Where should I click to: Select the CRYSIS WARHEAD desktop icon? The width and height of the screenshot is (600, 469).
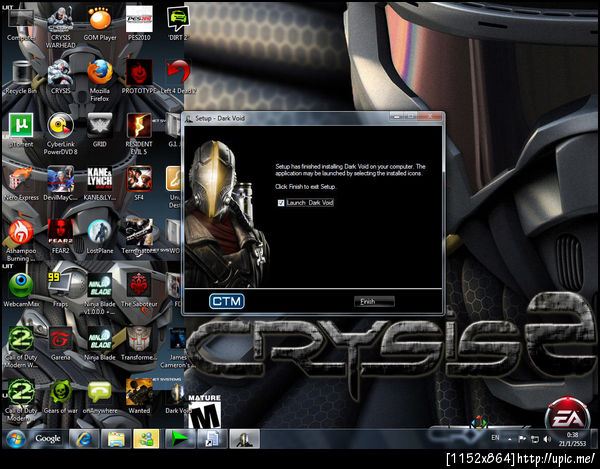[x=60, y=28]
